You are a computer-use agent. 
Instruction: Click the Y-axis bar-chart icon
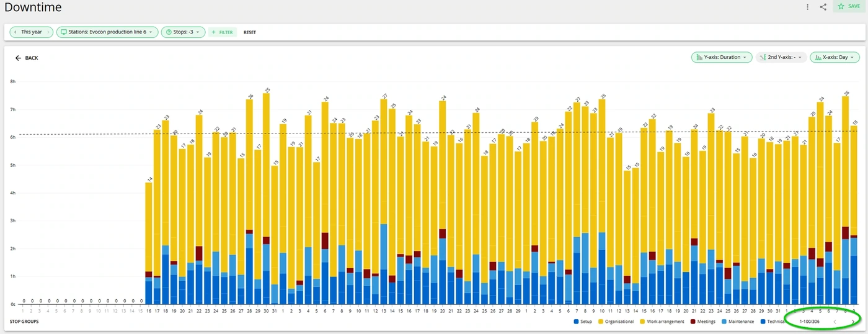pos(699,57)
